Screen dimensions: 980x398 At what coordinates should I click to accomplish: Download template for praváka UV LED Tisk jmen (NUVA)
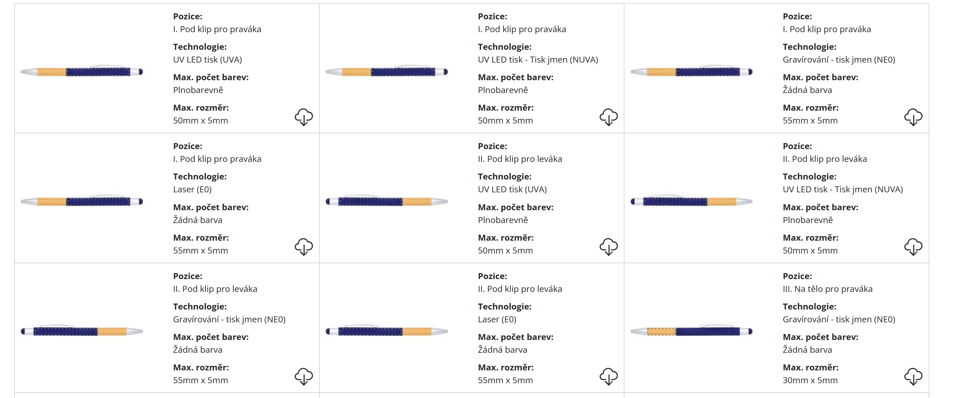[608, 117]
